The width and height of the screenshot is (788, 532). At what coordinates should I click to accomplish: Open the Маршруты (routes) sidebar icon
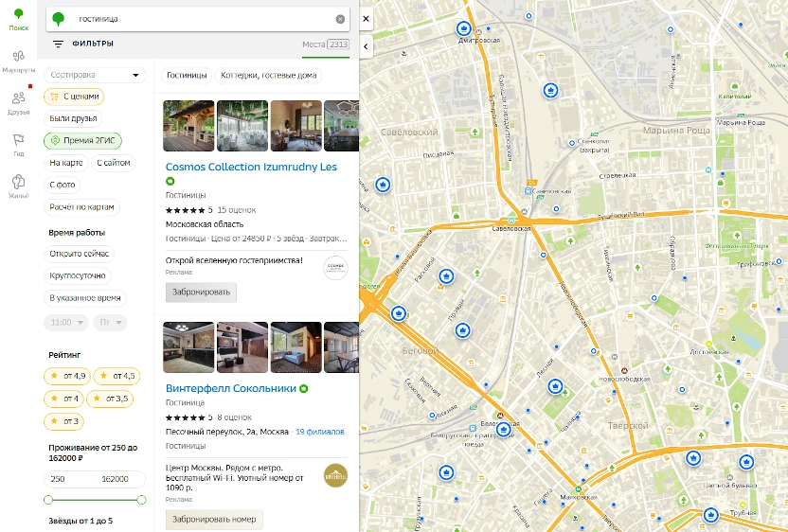tap(18, 61)
